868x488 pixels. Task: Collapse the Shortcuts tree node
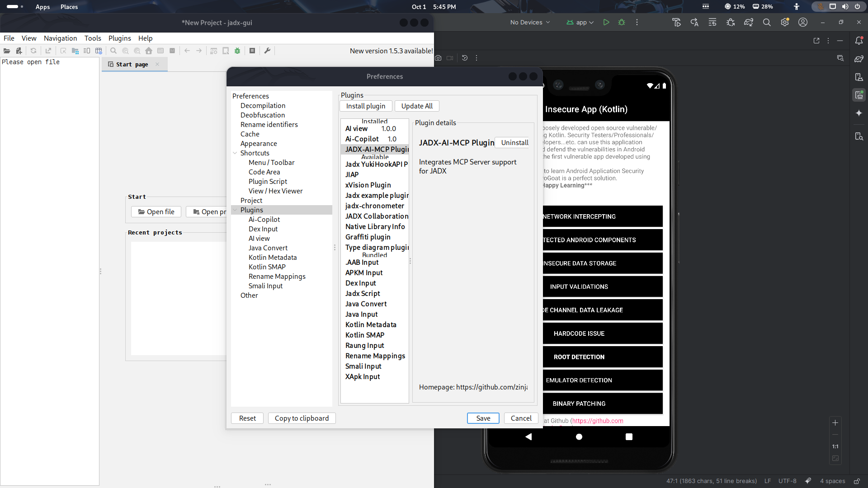coord(235,153)
